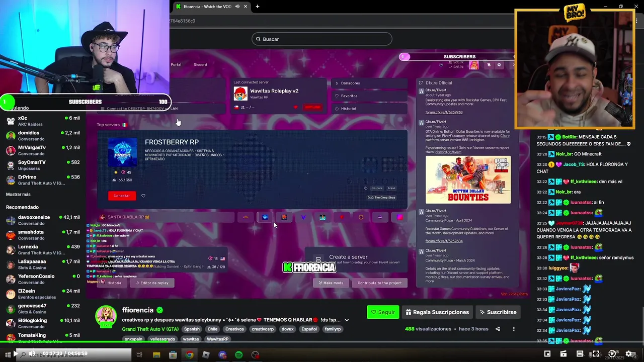The height and width of the screenshot is (362, 644).
Task: Open Spotify on the taskbar
Action: pos(238,355)
